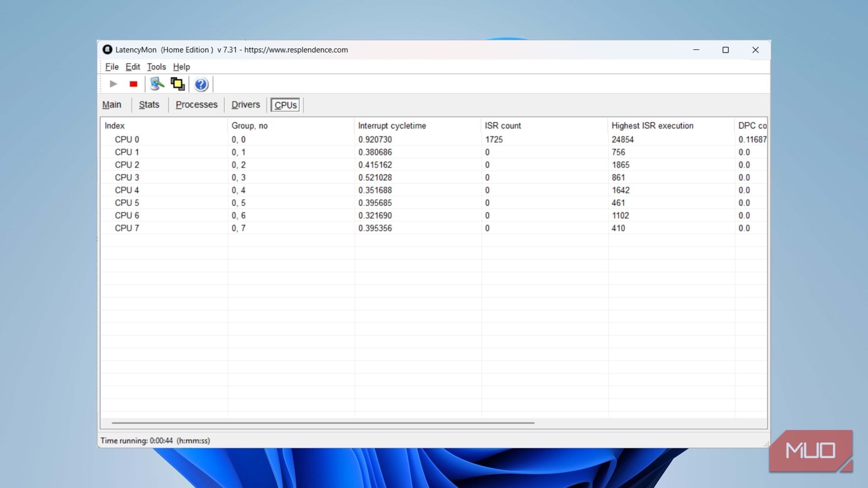Open the File menu
The image size is (868, 488).
tap(112, 67)
